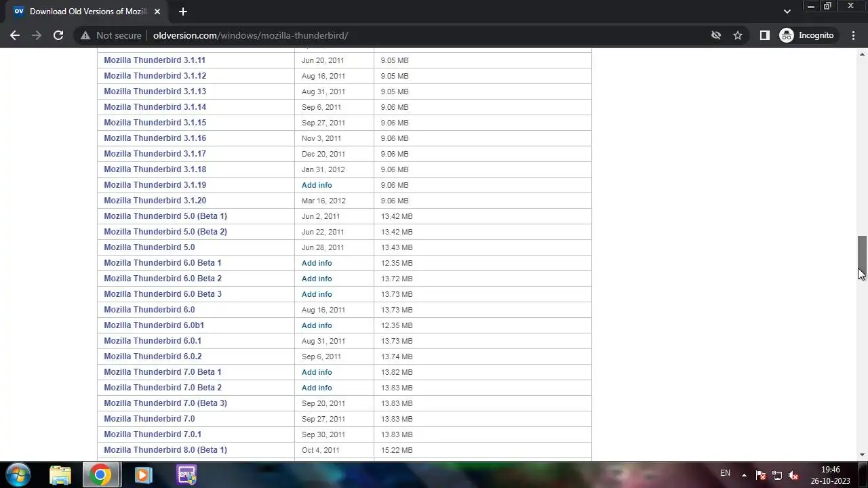This screenshot has height=488, width=868.
Task: Click Add info for 6.0 Beta 3
Action: click(317, 294)
